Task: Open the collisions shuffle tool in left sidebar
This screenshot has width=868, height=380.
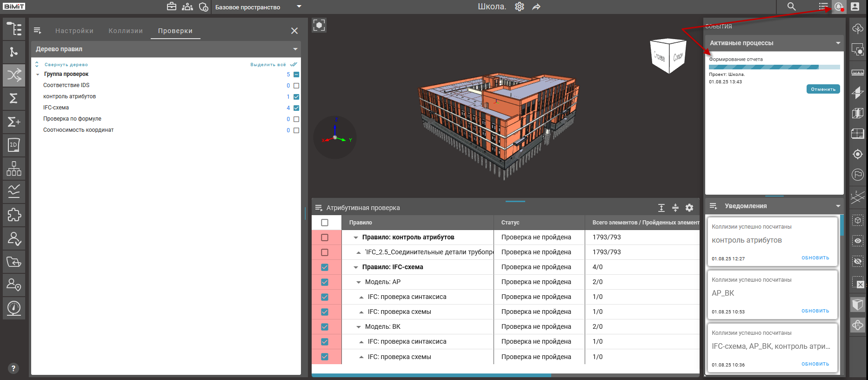Action: pos(14,75)
